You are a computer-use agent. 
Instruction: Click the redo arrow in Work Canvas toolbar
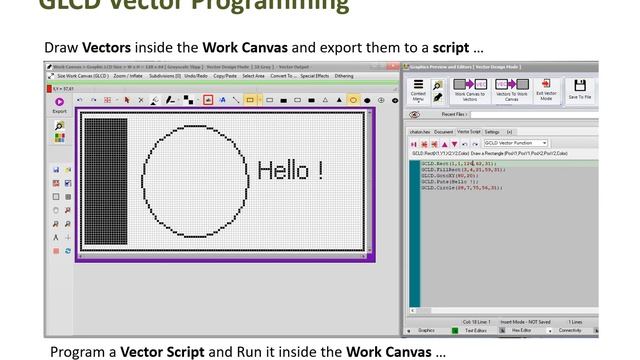click(93, 100)
